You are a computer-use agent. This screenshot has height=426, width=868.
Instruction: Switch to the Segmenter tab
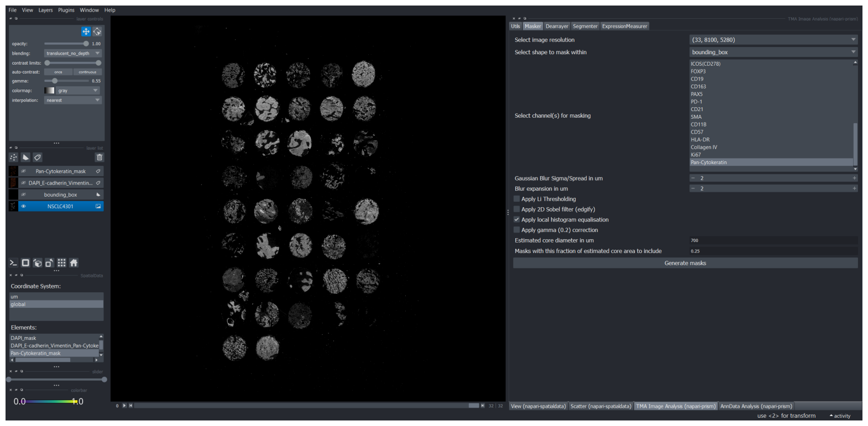pos(585,26)
